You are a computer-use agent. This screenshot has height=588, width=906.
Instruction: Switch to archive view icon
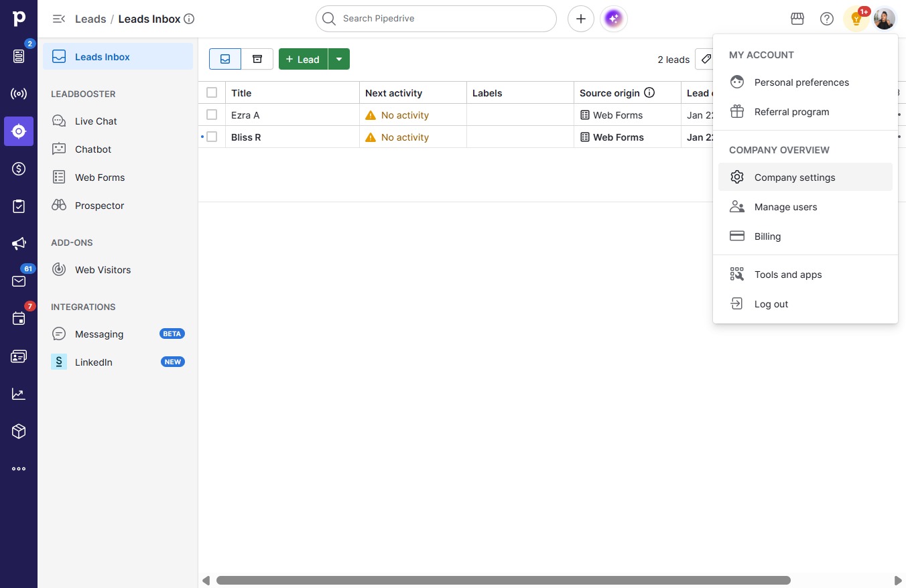point(257,59)
